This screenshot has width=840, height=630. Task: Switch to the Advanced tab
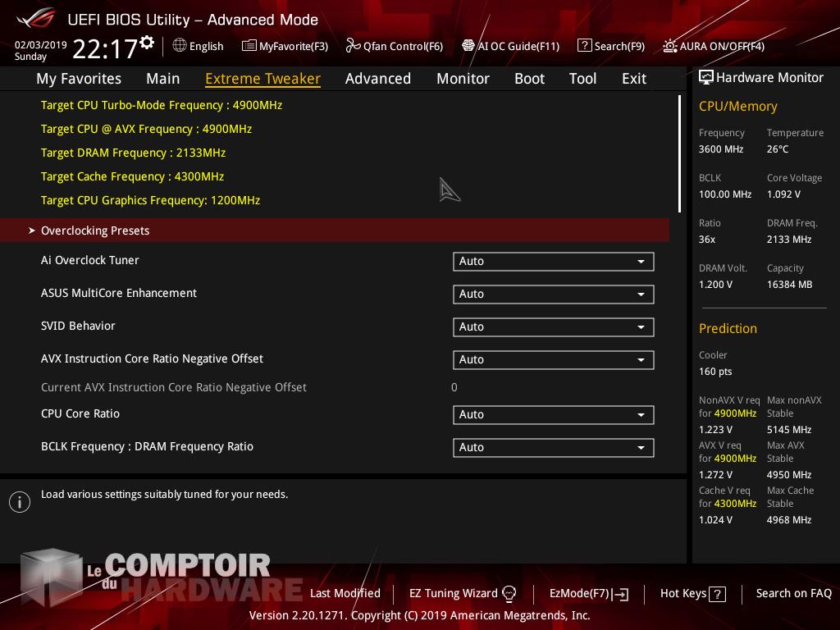click(x=377, y=79)
